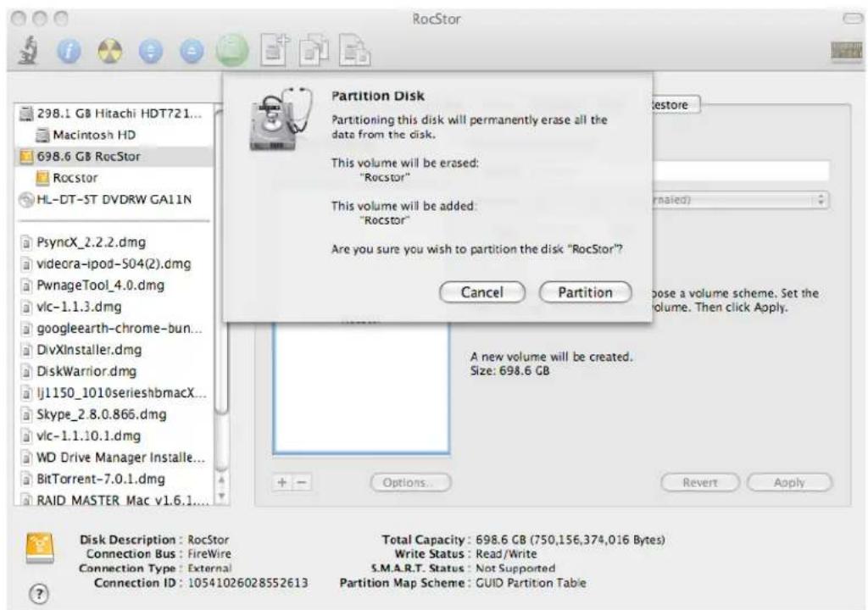
Task: Select lj1150_1010serieshbmacX image
Action: pos(114,393)
